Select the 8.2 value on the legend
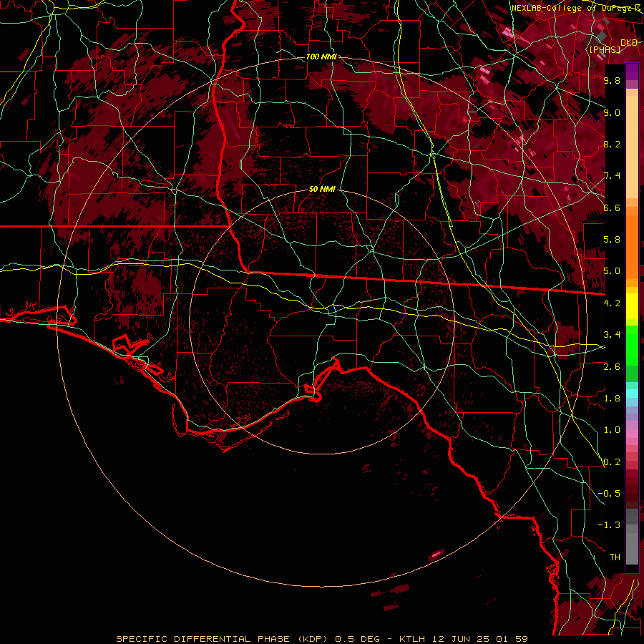The width and height of the screenshot is (644, 644). [x=612, y=144]
